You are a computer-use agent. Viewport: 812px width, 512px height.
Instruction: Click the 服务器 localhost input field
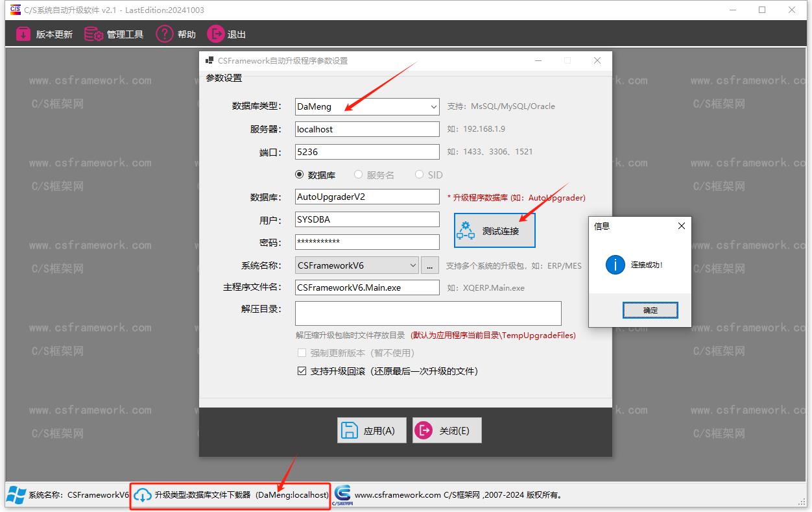(367, 129)
